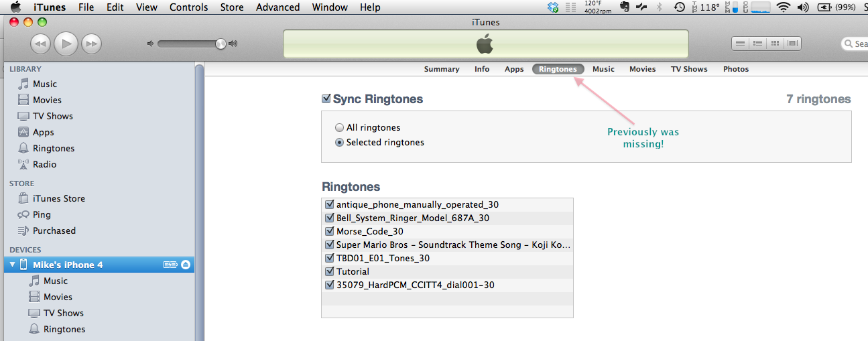Click the iTunes volume slider knob

(x=221, y=44)
